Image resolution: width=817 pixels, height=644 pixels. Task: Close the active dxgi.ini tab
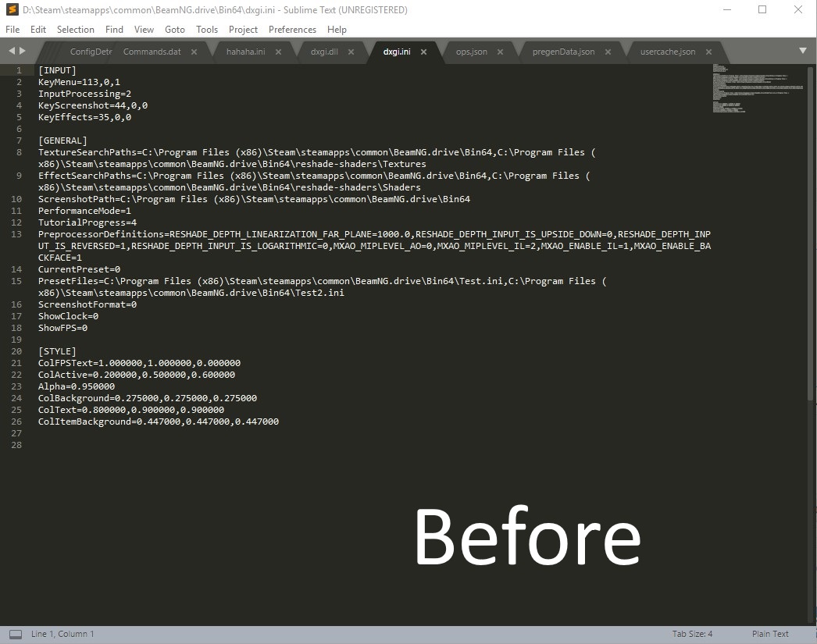pyautogui.click(x=423, y=52)
